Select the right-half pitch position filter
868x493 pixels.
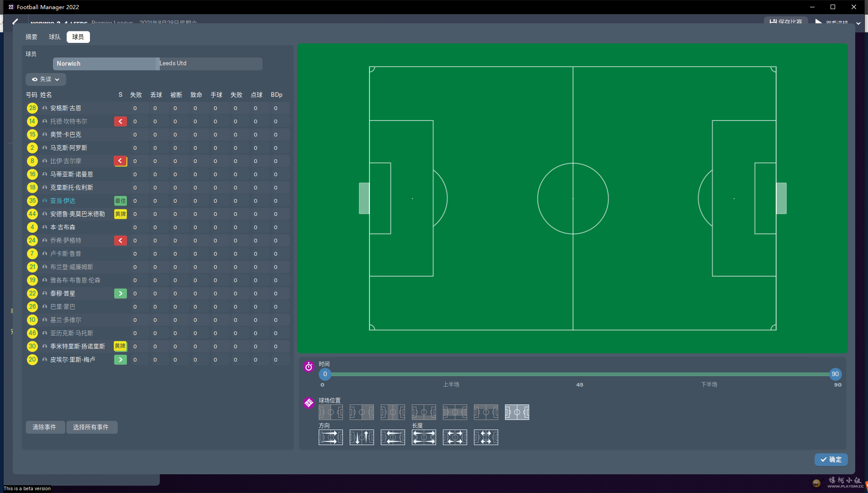362,412
